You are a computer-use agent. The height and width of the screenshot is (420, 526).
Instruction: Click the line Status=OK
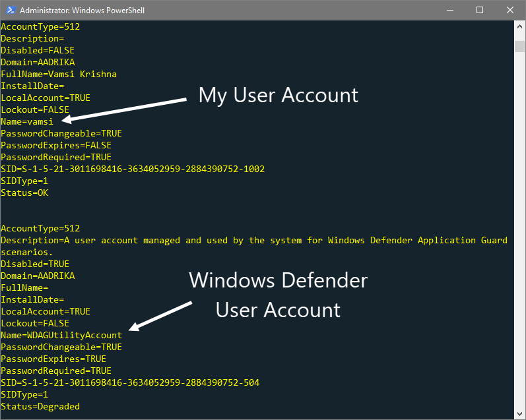click(x=24, y=193)
